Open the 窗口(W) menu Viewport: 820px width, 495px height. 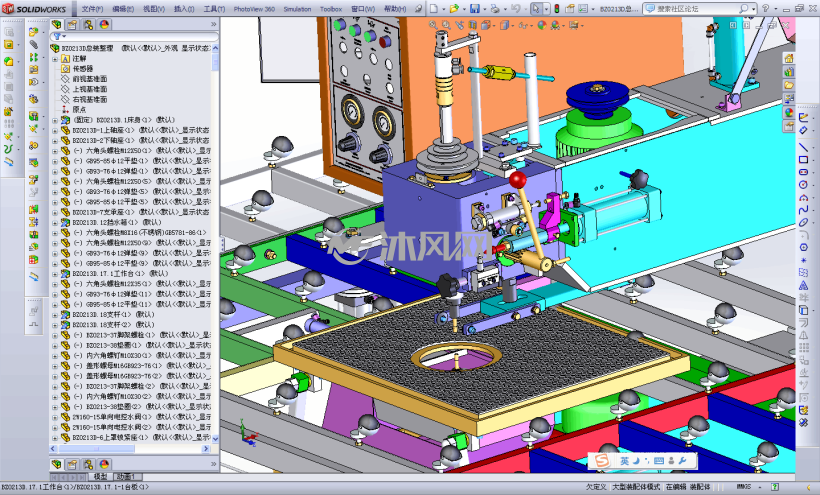[363, 9]
